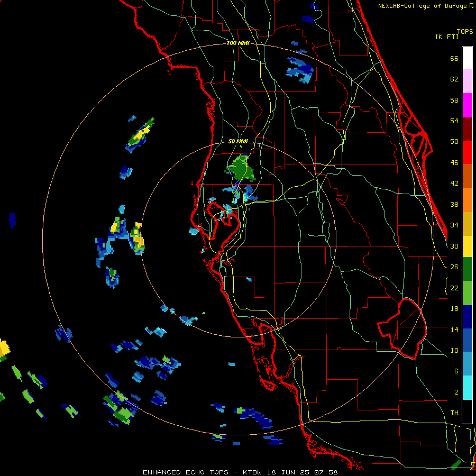Select the 46 value on the legend
Screen dimensions: 476x476
pyautogui.click(x=454, y=163)
